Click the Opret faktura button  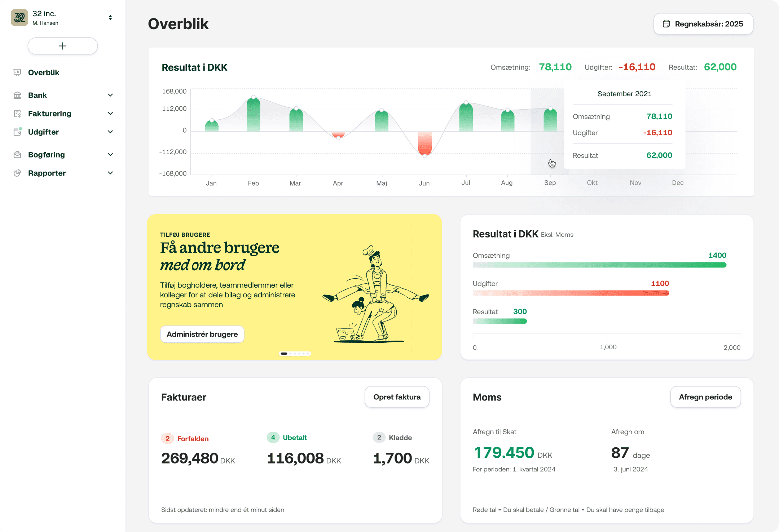397,397
